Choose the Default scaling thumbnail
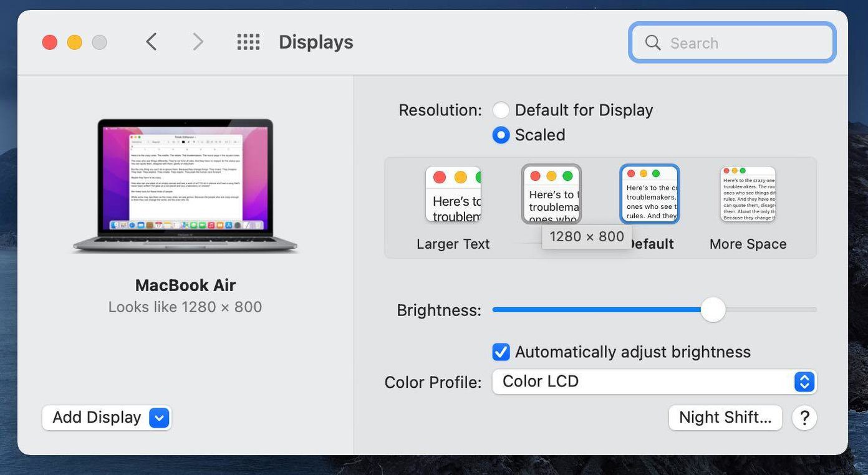The width and height of the screenshot is (868, 475). (x=650, y=194)
